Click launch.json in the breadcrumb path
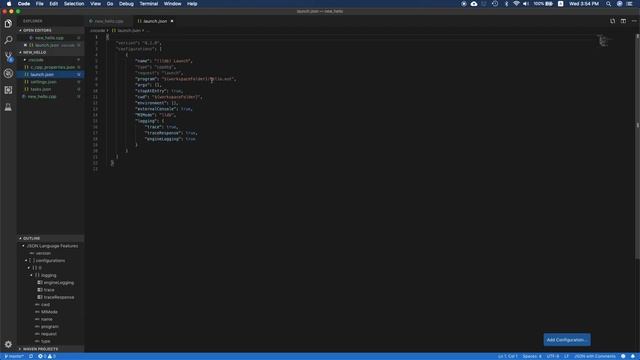The height and width of the screenshot is (360, 640). (129, 30)
